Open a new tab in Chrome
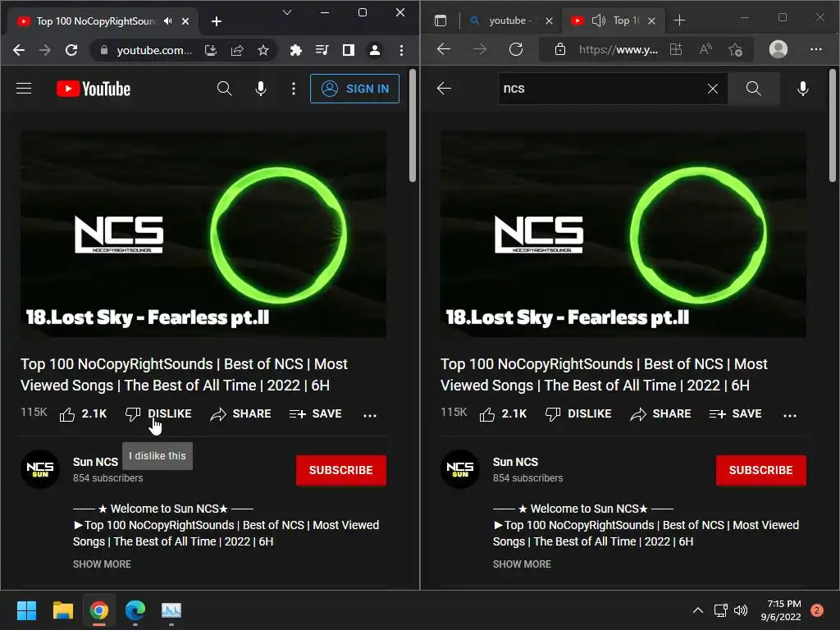 (x=217, y=21)
